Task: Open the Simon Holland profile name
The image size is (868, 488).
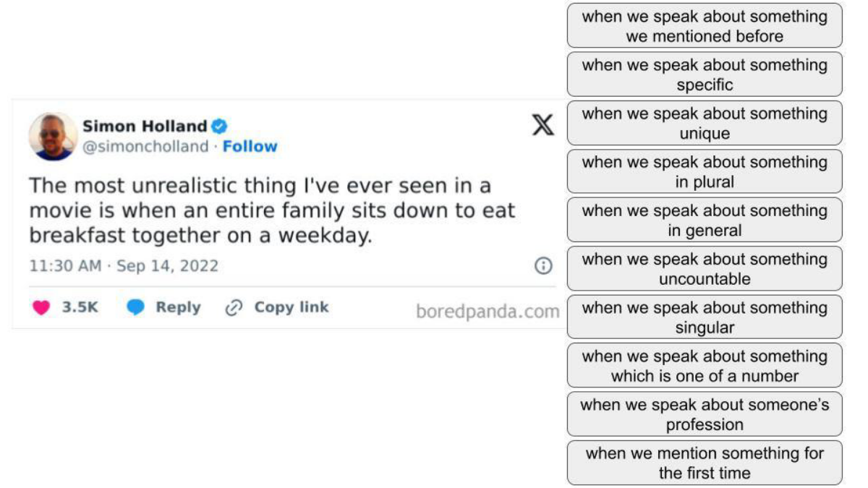Action: pyautogui.click(x=145, y=127)
